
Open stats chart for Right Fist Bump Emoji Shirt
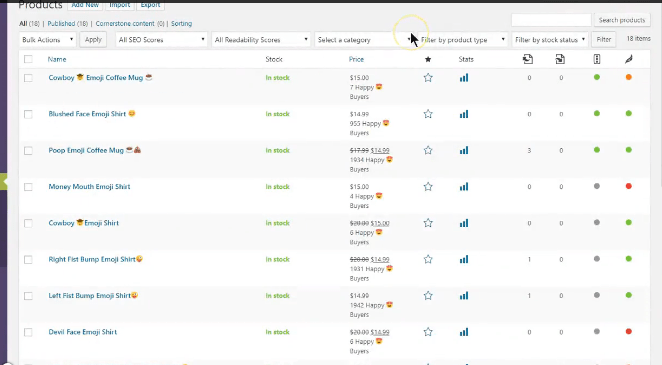(464, 259)
